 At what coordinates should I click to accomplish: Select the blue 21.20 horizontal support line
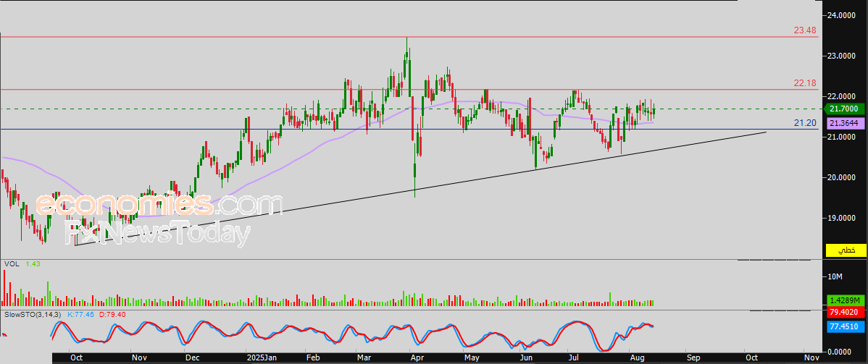click(409, 130)
